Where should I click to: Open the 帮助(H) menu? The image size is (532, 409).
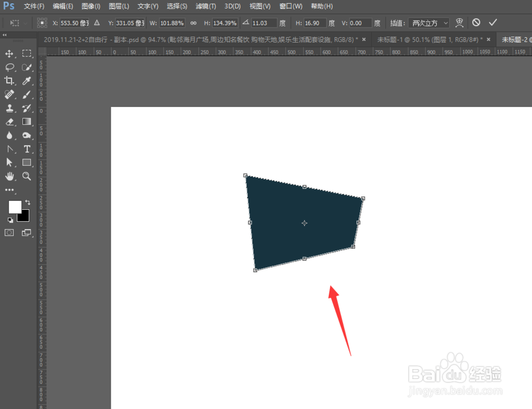322,6
